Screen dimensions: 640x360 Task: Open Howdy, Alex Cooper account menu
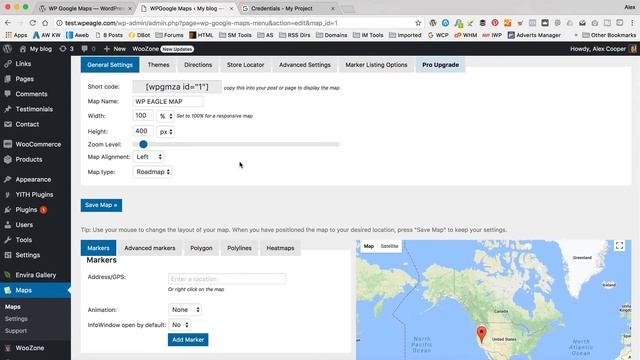point(603,49)
